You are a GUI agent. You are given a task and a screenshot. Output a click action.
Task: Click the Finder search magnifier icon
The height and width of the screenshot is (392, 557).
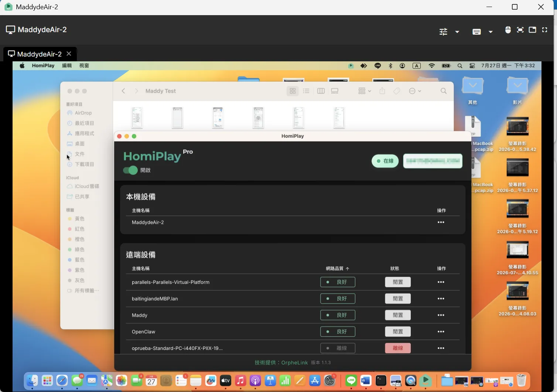tap(444, 91)
